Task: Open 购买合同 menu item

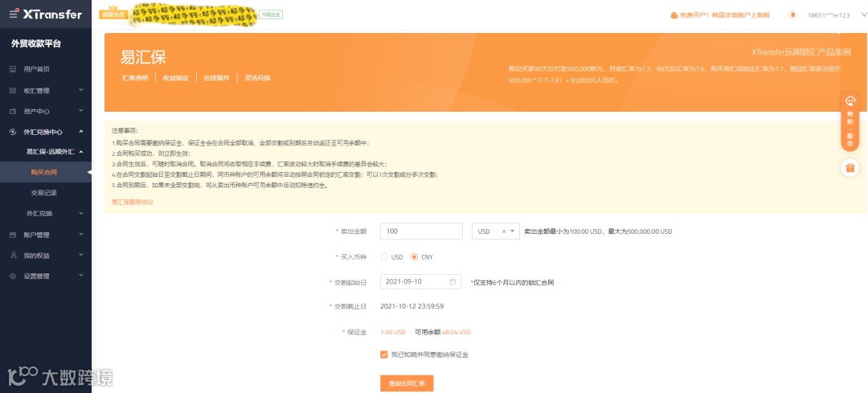Action: (x=45, y=173)
